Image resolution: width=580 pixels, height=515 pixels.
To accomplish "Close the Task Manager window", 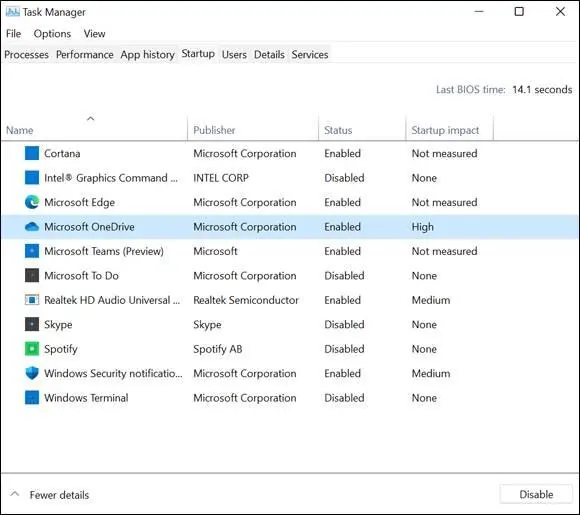I will (560, 11).
